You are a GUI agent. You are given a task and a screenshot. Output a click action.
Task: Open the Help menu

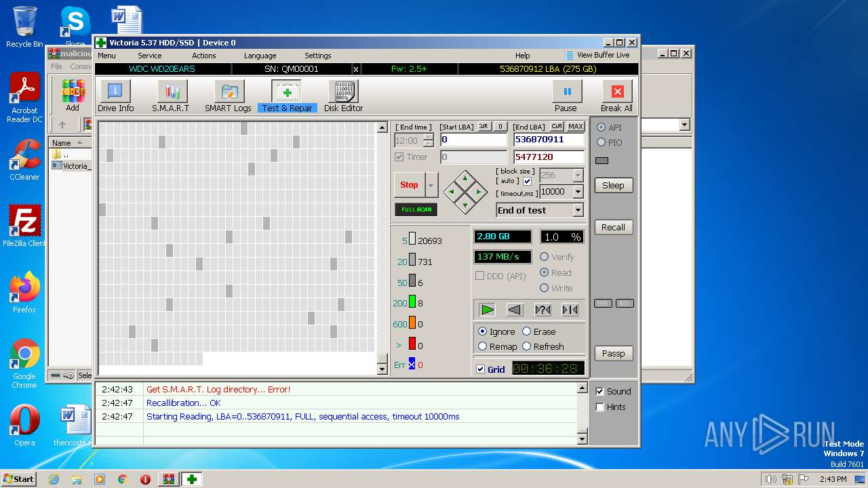pos(523,56)
